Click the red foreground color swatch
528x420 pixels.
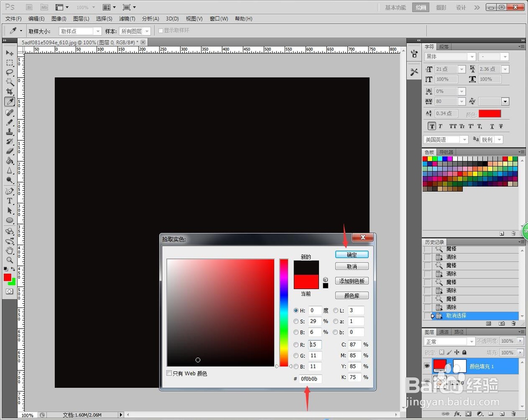point(7,277)
